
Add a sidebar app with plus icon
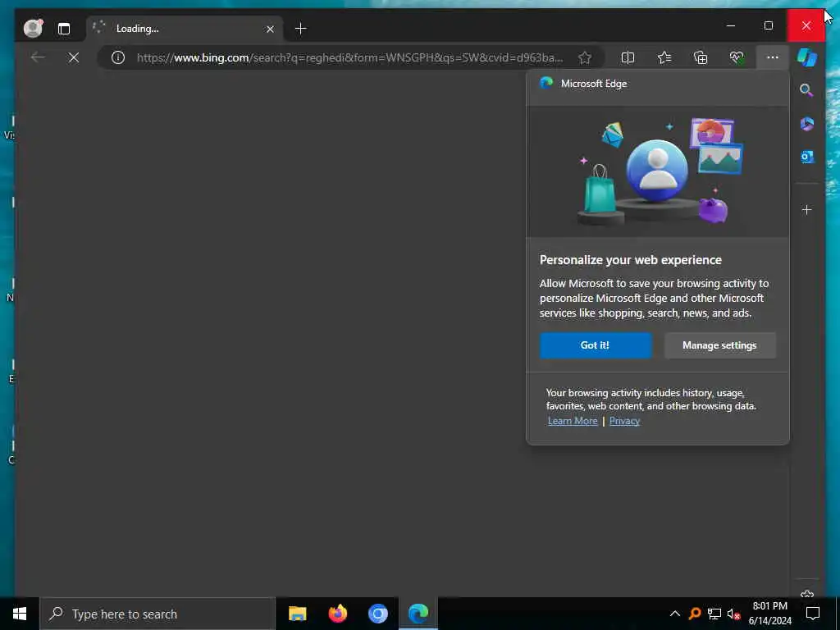point(807,210)
